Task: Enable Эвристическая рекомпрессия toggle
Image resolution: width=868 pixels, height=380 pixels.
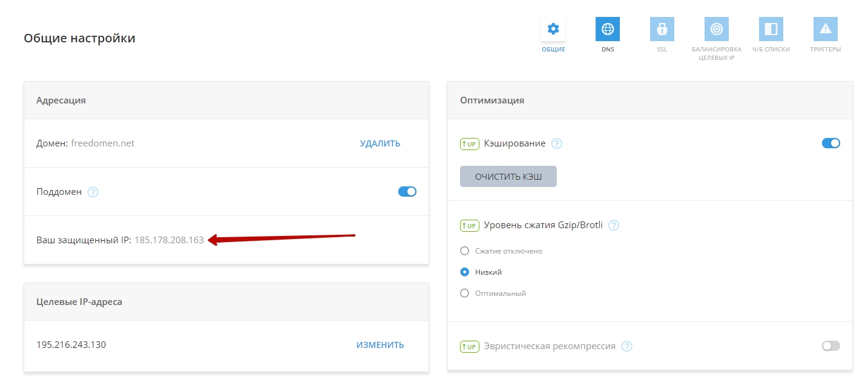Action: tap(830, 346)
